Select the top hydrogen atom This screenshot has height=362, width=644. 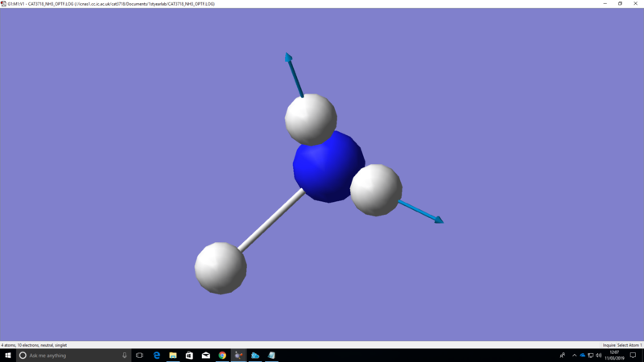point(311,119)
